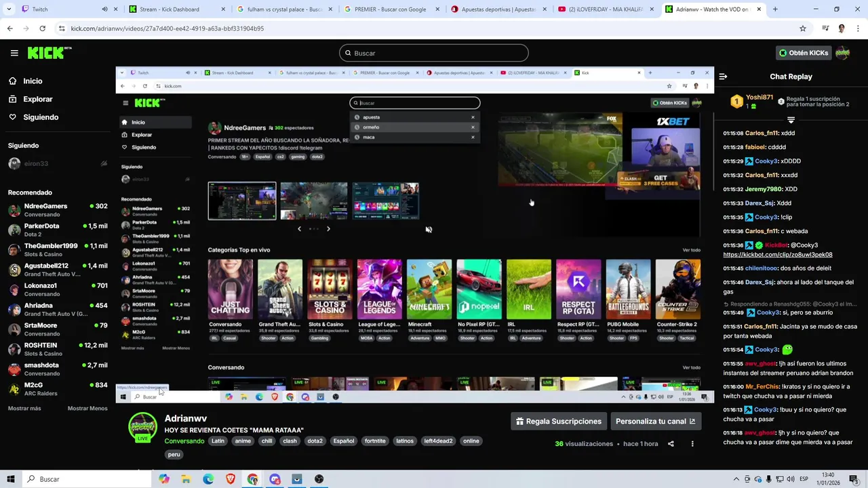Share the VOD via share icon

671,444
